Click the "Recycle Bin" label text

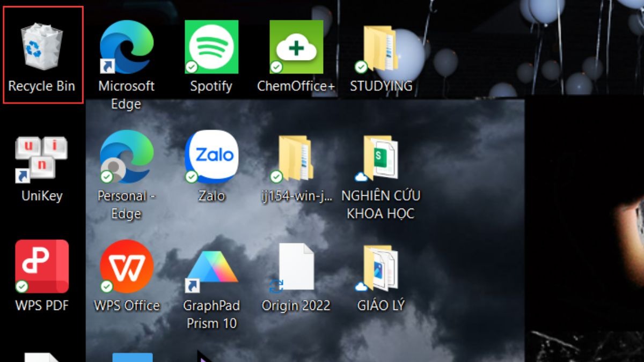[42, 86]
